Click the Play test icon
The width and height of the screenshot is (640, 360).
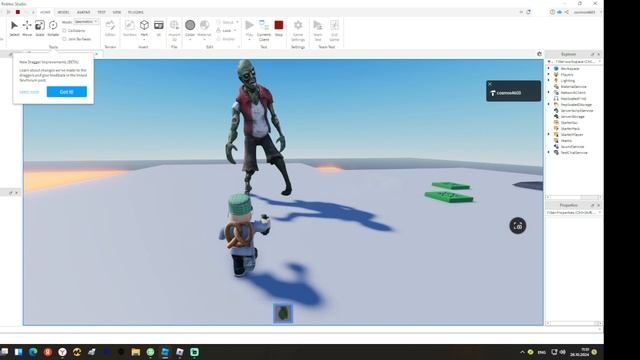point(249,25)
